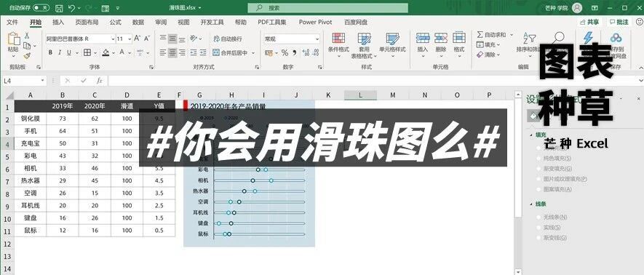Open the number format 常规 dropdown
Screen dimensions: 644x275
click(x=317, y=39)
